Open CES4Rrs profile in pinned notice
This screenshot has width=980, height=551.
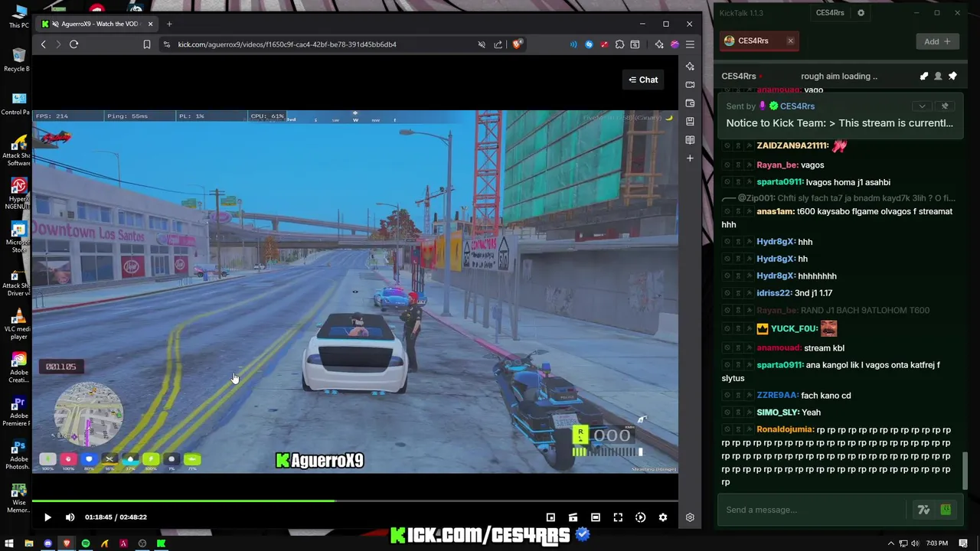(797, 106)
